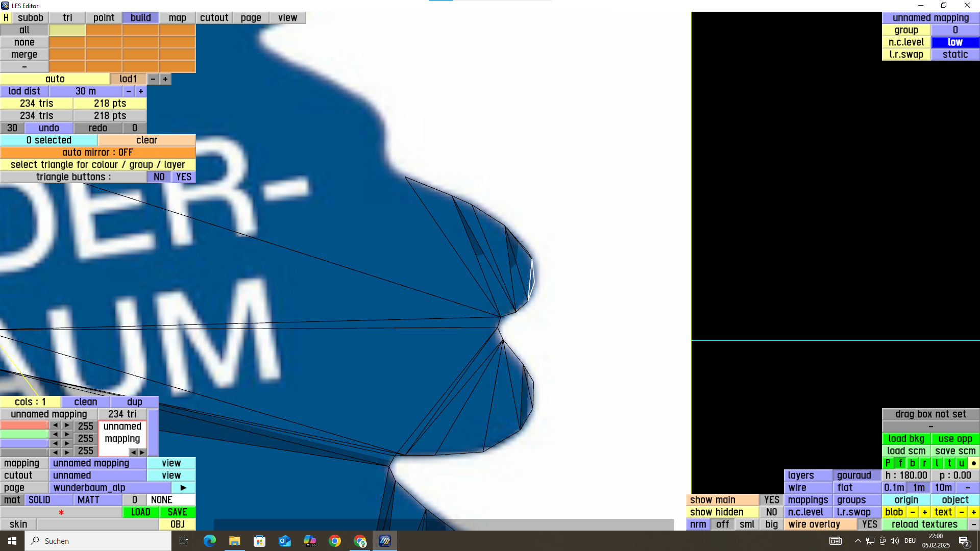The height and width of the screenshot is (551, 980).
Task: Click reload textures button
Action: [x=924, y=524]
